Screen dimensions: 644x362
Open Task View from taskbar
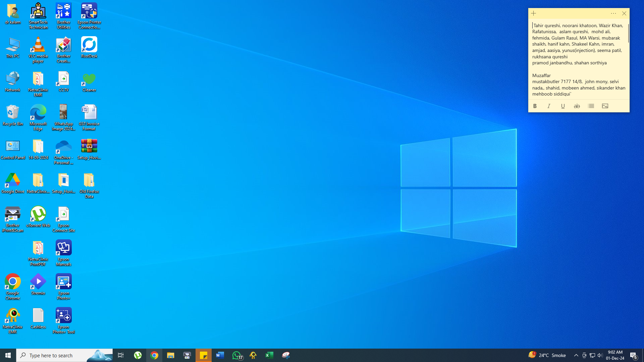tap(121, 355)
